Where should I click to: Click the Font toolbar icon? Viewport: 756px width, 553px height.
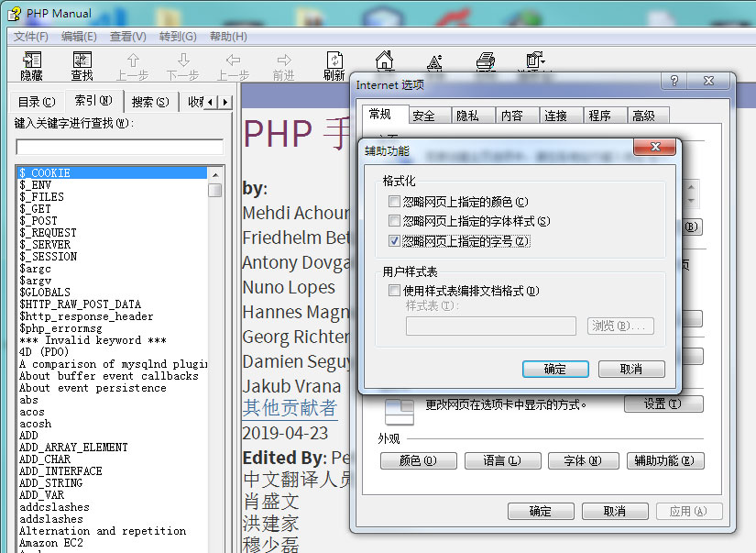[x=435, y=61]
